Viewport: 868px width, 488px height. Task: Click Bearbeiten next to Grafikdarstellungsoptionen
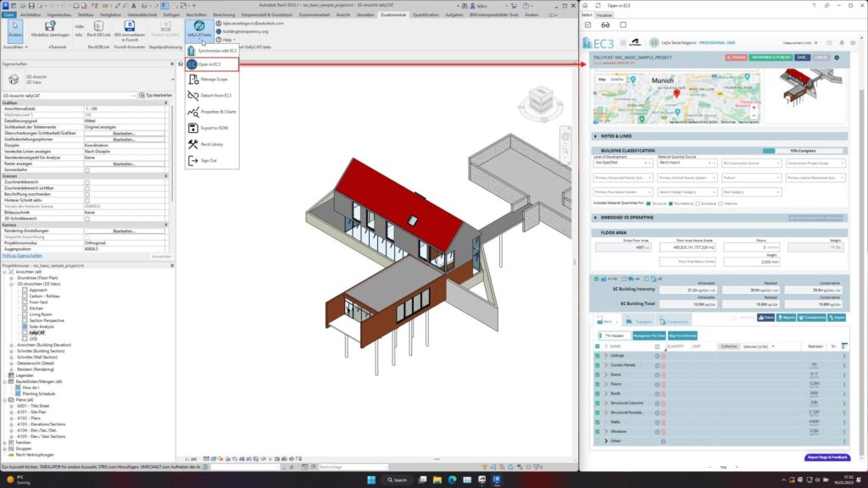click(124, 140)
